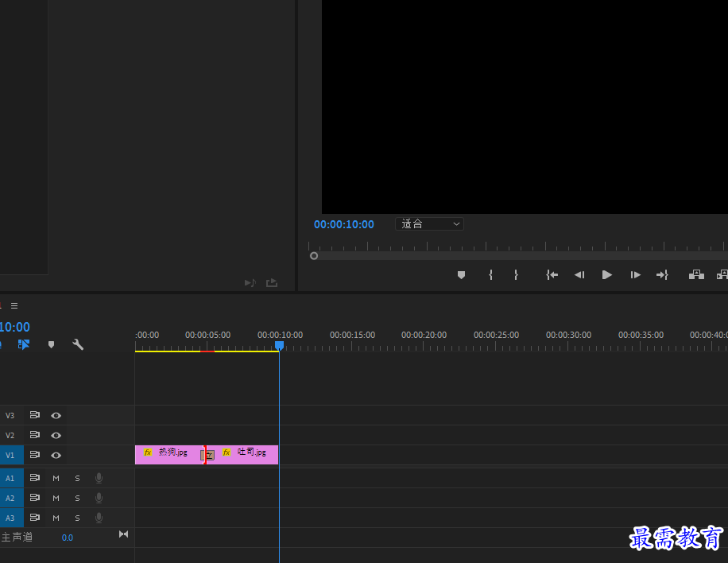Toggle sync lock for A1 track

click(35, 478)
